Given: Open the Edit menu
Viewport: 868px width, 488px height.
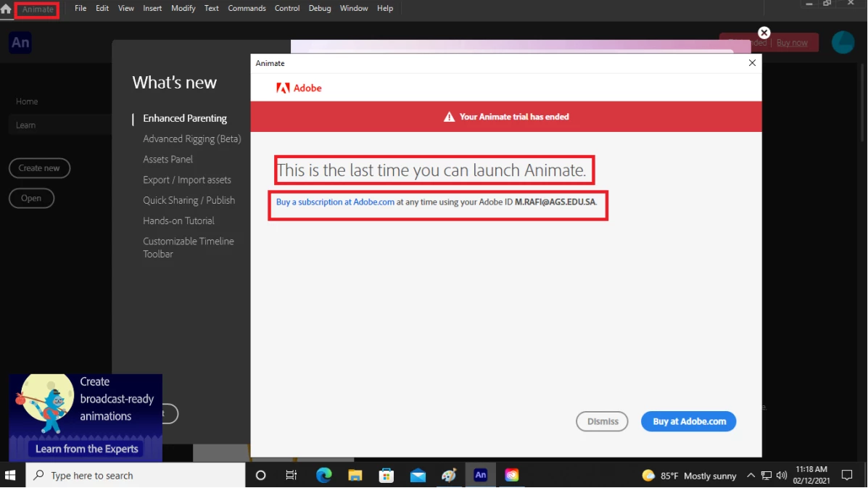Looking at the screenshot, I should coord(102,8).
